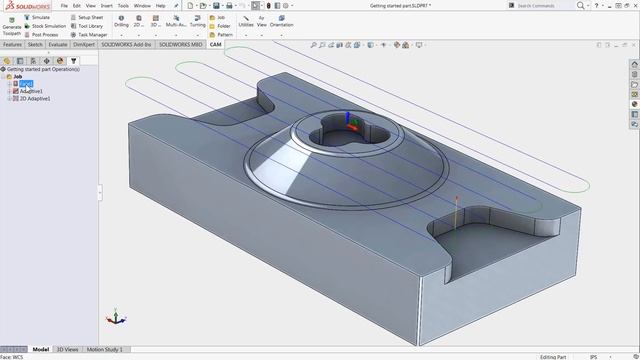Open the File menu
Viewport: 640px width, 360px height.
click(64, 6)
